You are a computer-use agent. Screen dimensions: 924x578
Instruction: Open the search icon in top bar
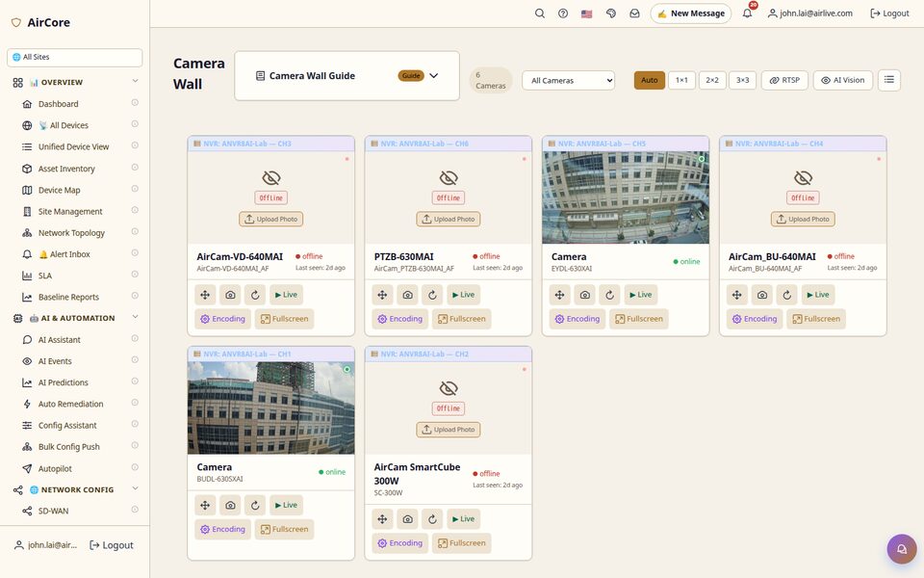point(539,13)
